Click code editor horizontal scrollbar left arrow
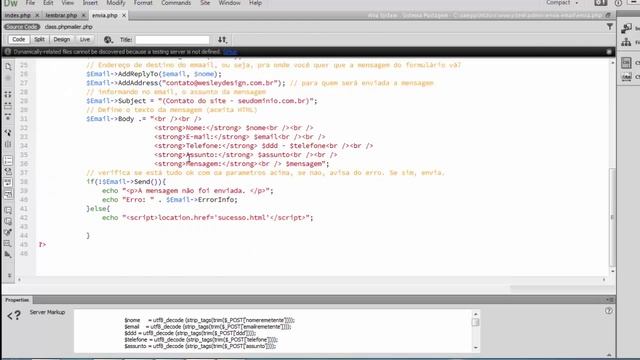The image size is (640, 360). (x=19, y=280)
